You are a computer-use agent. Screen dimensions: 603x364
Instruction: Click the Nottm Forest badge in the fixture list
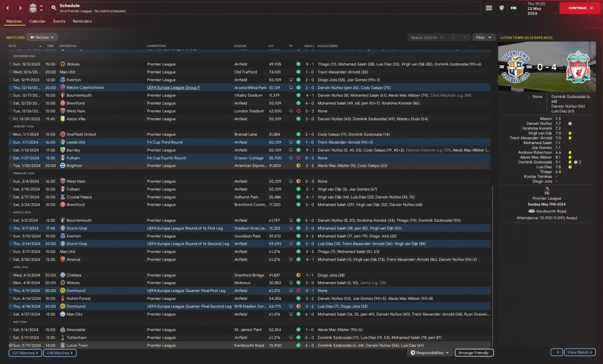point(63,299)
